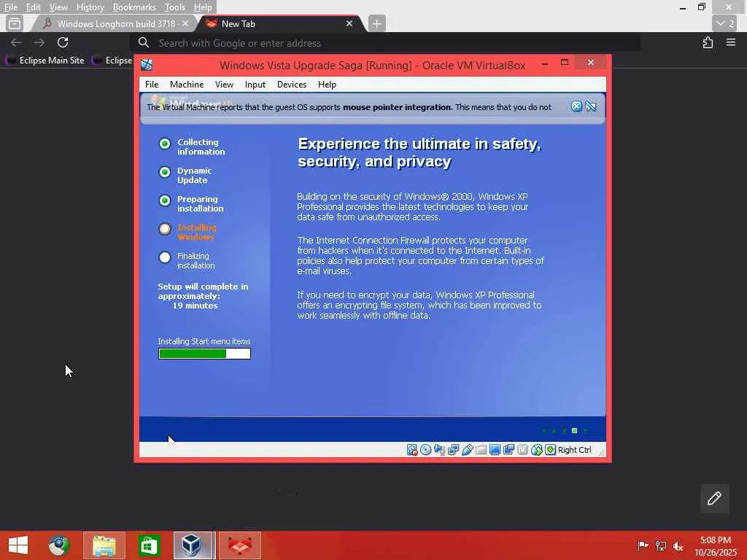Open the Windows Start button

(18, 545)
